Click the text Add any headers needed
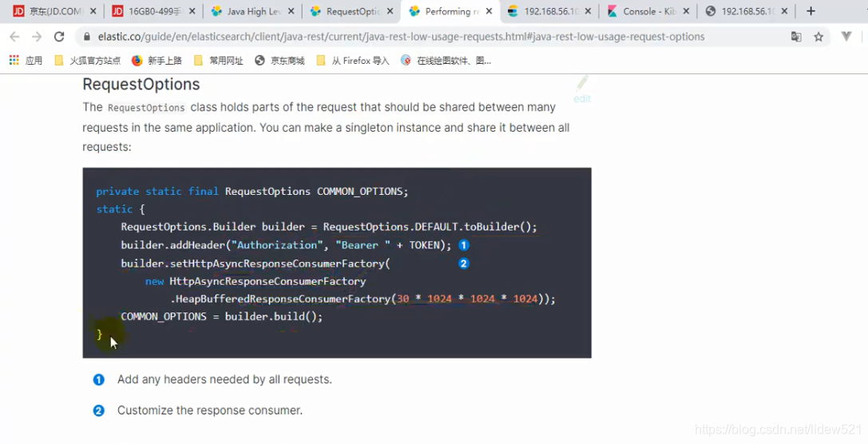Screen dimensions: 868x444 [224, 380]
